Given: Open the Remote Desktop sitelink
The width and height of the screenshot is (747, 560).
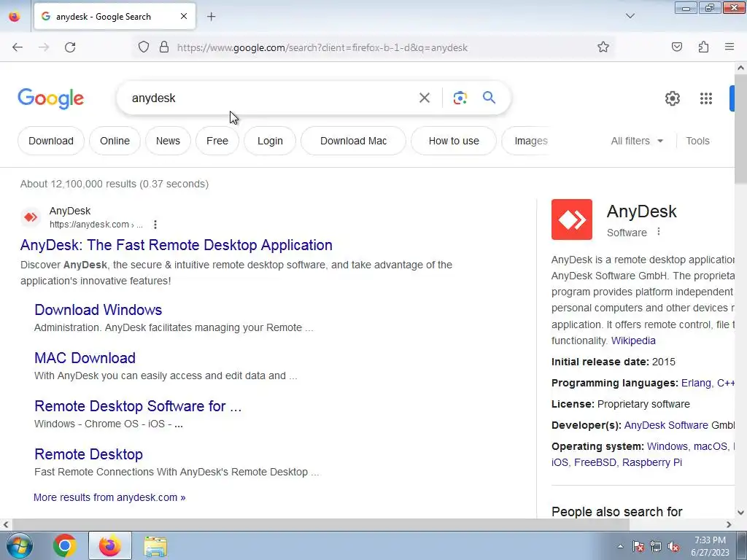Looking at the screenshot, I should pyautogui.click(x=88, y=454).
